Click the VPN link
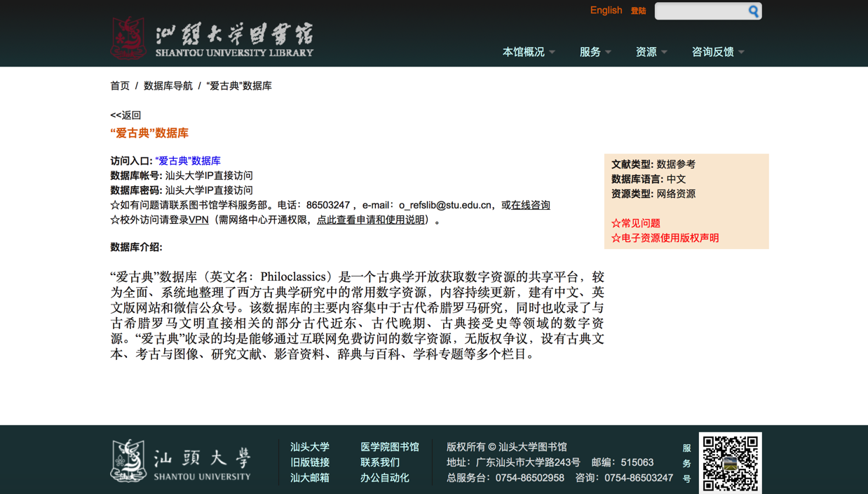This screenshot has width=868, height=494. [x=198, y=220]
